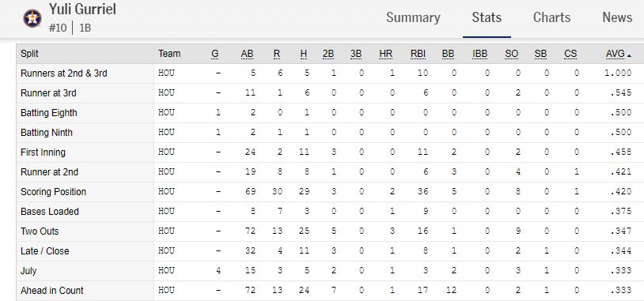Click the Houston Astros team logo
Viewport: 644px width, 301px height.
[32, 18]
